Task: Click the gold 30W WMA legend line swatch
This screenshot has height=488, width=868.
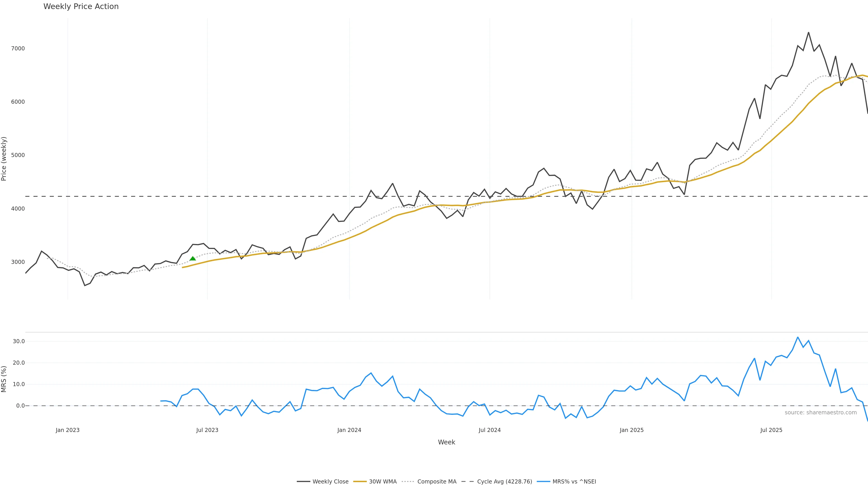Action: coord(360,482)
